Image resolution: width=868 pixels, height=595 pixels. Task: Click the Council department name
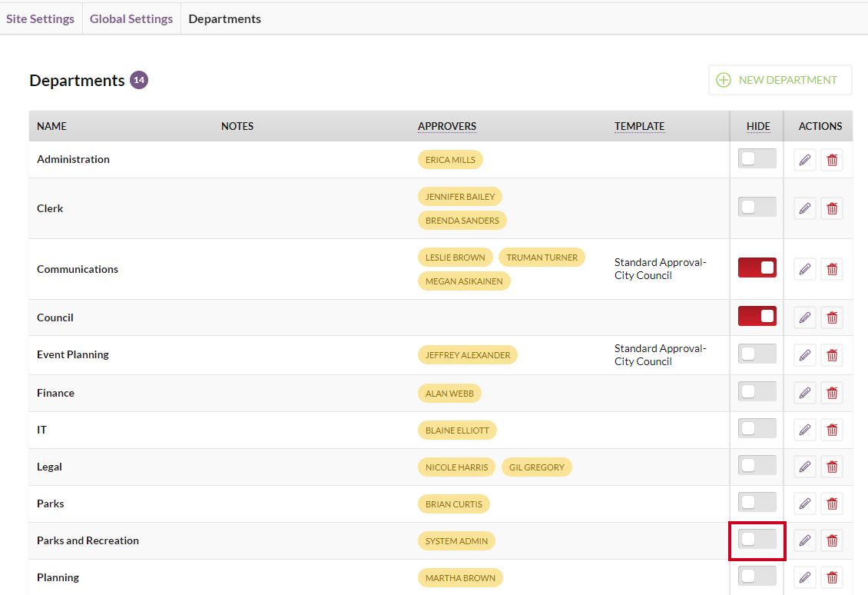(x=55, y=317)
